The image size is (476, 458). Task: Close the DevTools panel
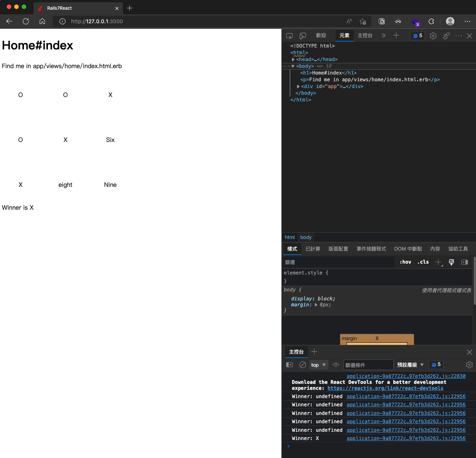click(469, 36)
